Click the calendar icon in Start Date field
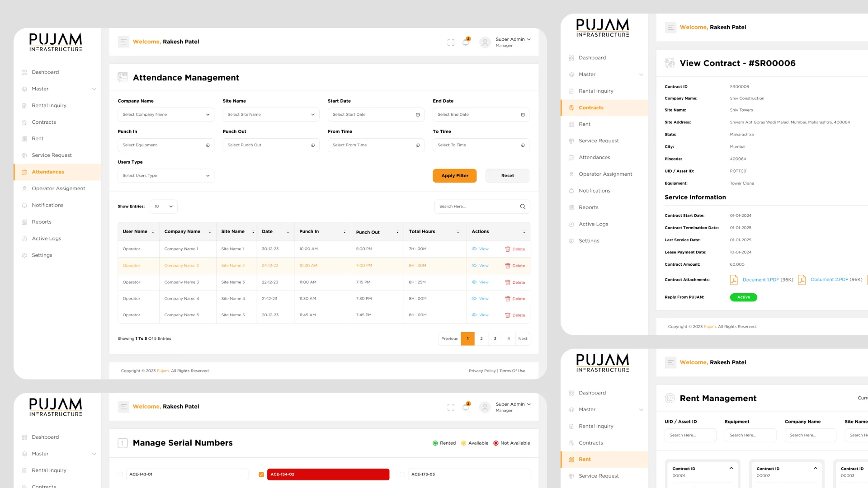Viewport: 868px width, 488px height. [x=418, y=115]
